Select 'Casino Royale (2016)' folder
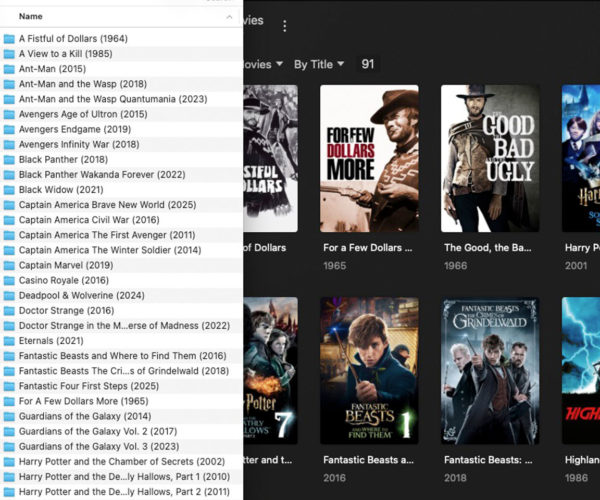 121,280
